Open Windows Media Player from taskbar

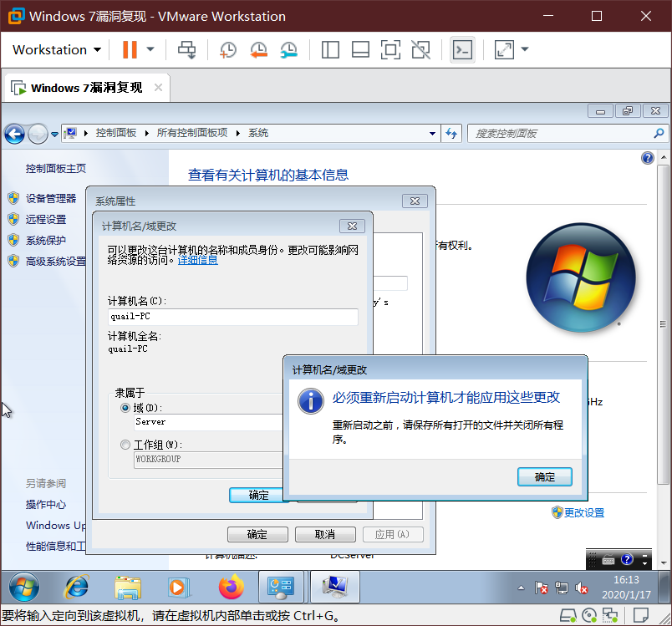click(178, 587)
